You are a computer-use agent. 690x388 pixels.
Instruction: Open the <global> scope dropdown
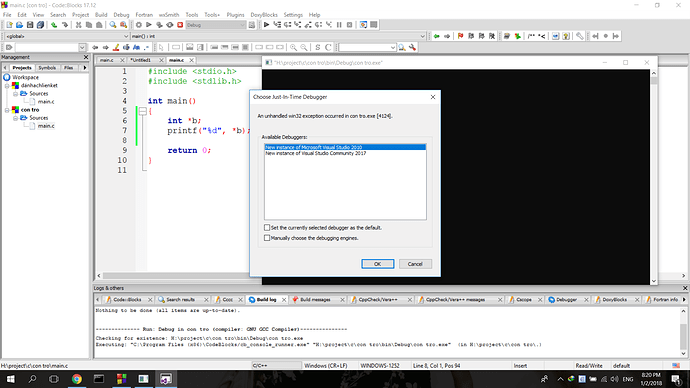66,36
